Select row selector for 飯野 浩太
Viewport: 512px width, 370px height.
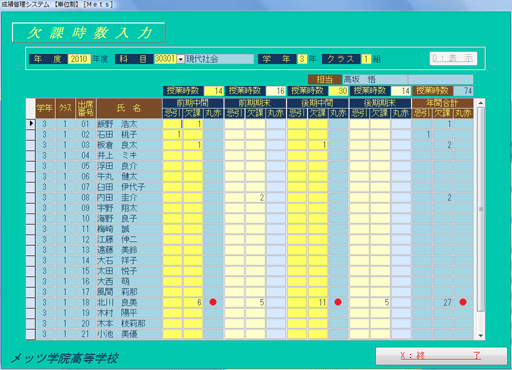pyautogui.click(x=31, y=124)
